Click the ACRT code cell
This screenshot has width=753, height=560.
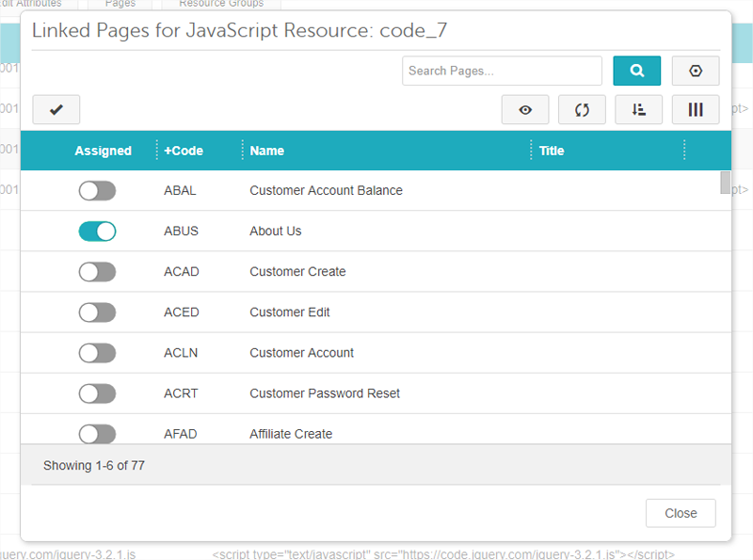pos(181,393)
